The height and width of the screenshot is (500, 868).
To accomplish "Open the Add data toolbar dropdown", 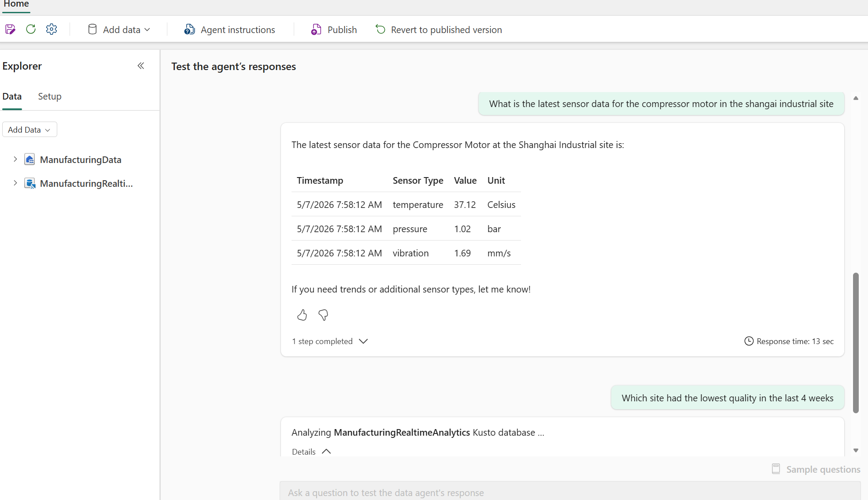I will (x=119, y=30).
